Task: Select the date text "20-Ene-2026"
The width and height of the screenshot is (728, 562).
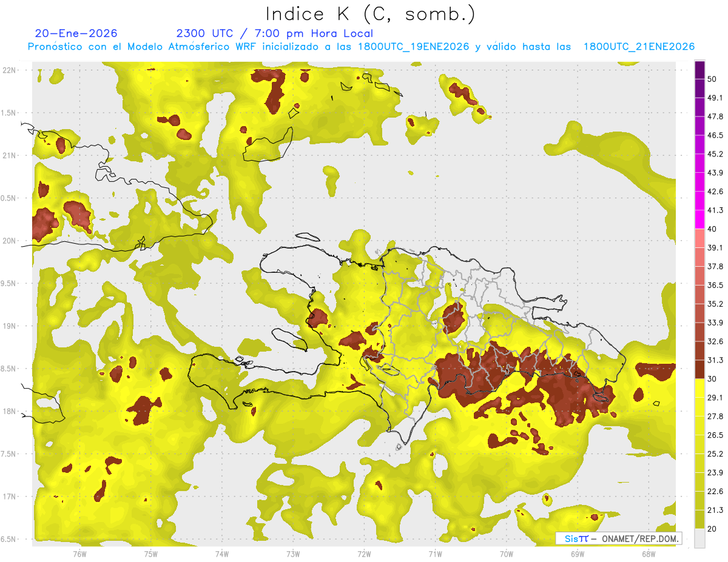Action: tap(76, 33)
